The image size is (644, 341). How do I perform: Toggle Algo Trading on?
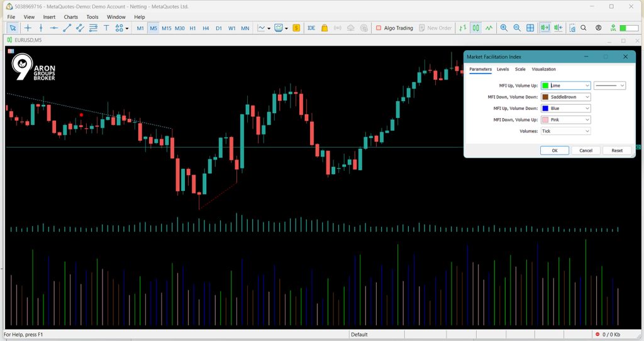coord(394,28)
